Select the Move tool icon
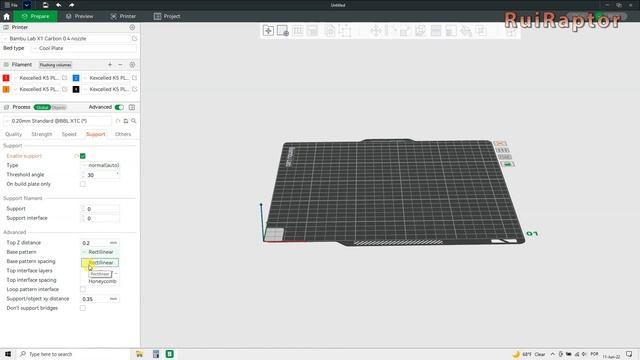The image size is (640, 360). (x=376, y=31)
